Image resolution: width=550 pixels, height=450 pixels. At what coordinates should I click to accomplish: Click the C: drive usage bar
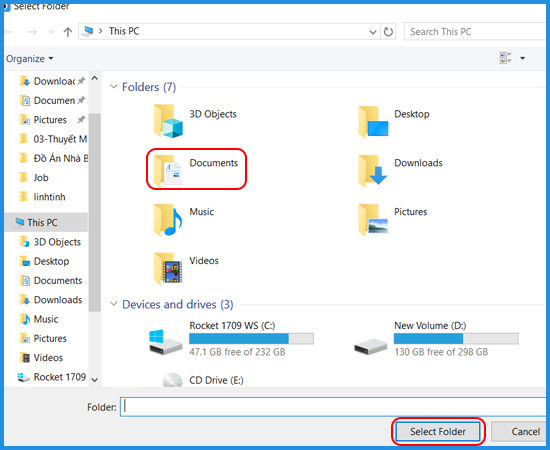[251, 338]
